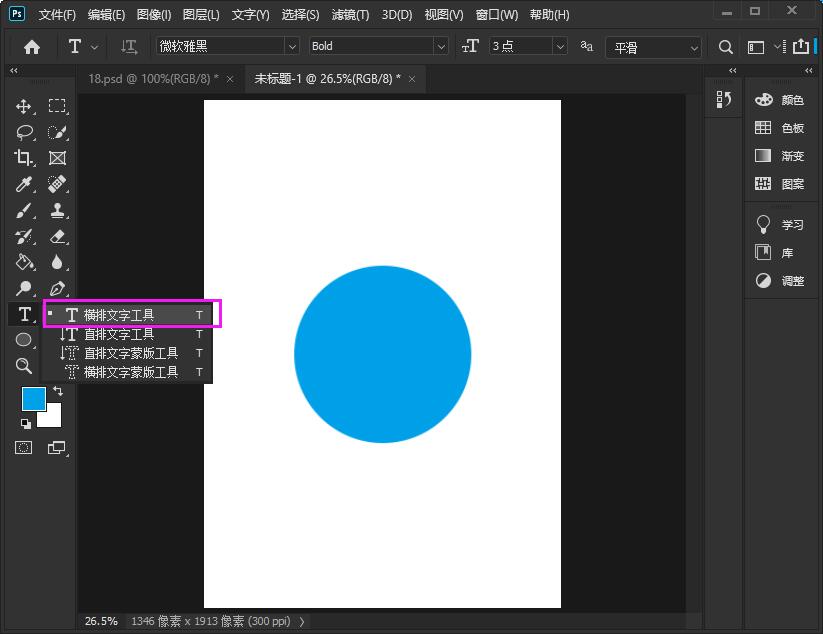
Task: Open the 调整 panel
Action: tap(779, 281)
